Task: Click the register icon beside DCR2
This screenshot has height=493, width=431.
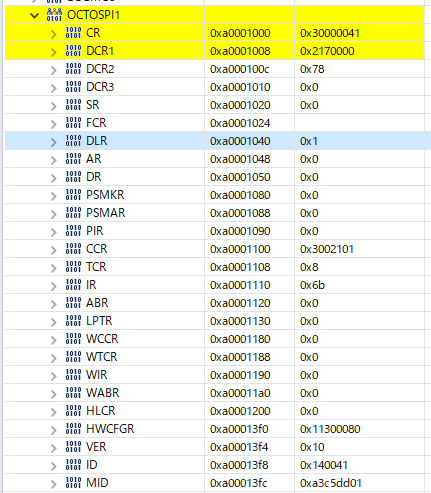Action: pos(73,69)
